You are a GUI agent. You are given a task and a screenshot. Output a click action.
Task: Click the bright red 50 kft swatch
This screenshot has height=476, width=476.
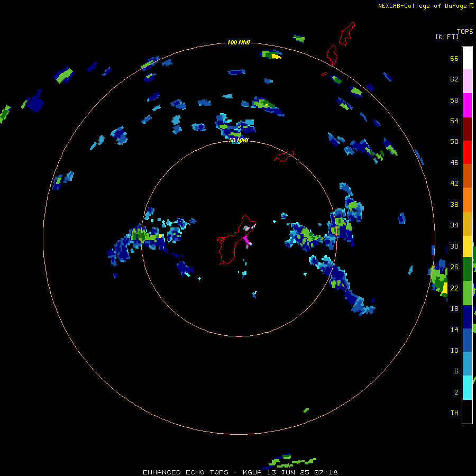point(467,152)
